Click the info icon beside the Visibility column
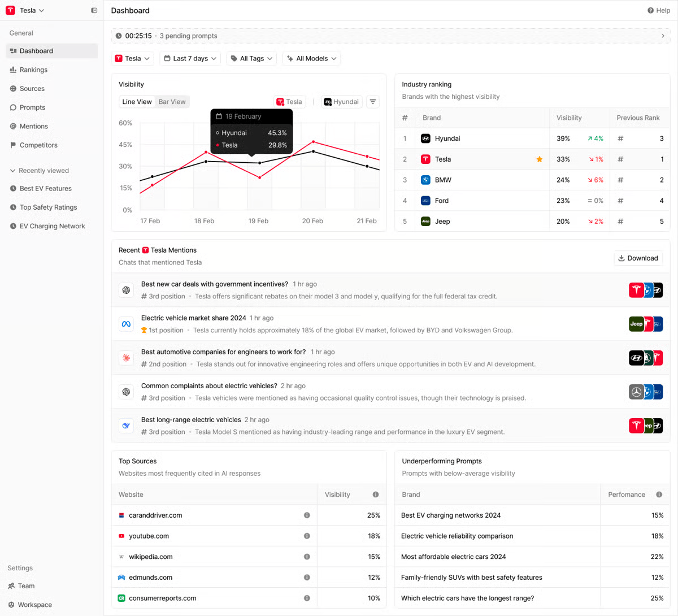This screenshot has width=678, height=616. click(376, 494)
